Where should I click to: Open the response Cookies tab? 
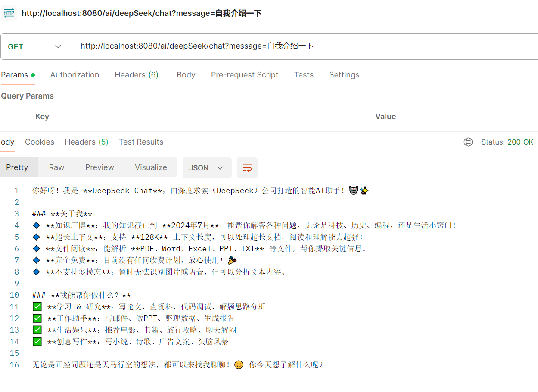point(40,142)
